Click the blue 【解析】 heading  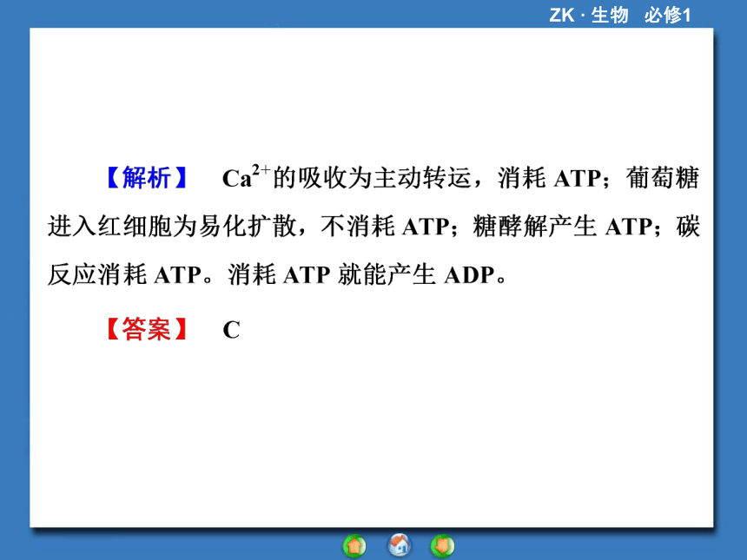146,179
